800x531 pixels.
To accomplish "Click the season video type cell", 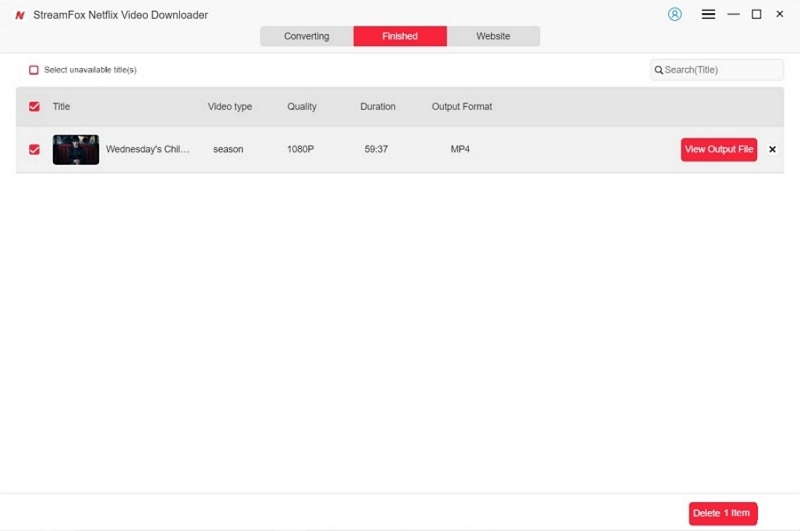I will tap(228, 149).
